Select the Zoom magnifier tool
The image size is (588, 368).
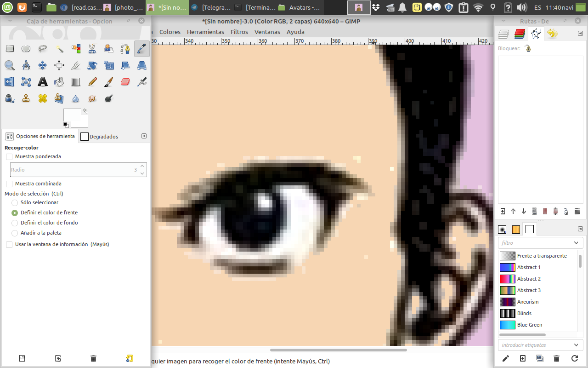coord(10,65)
